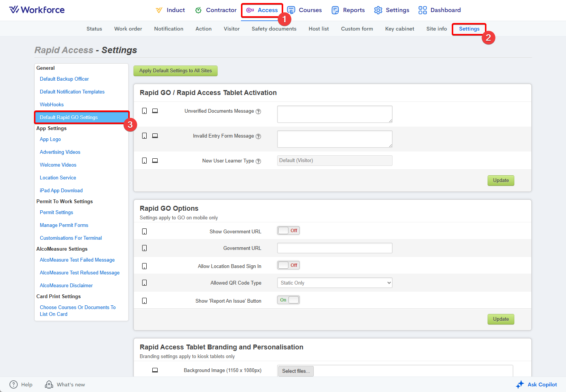The width and height of the screenshot is (566, 392).
Task: Click into the Government URL text field
Action: pos(334,248)
